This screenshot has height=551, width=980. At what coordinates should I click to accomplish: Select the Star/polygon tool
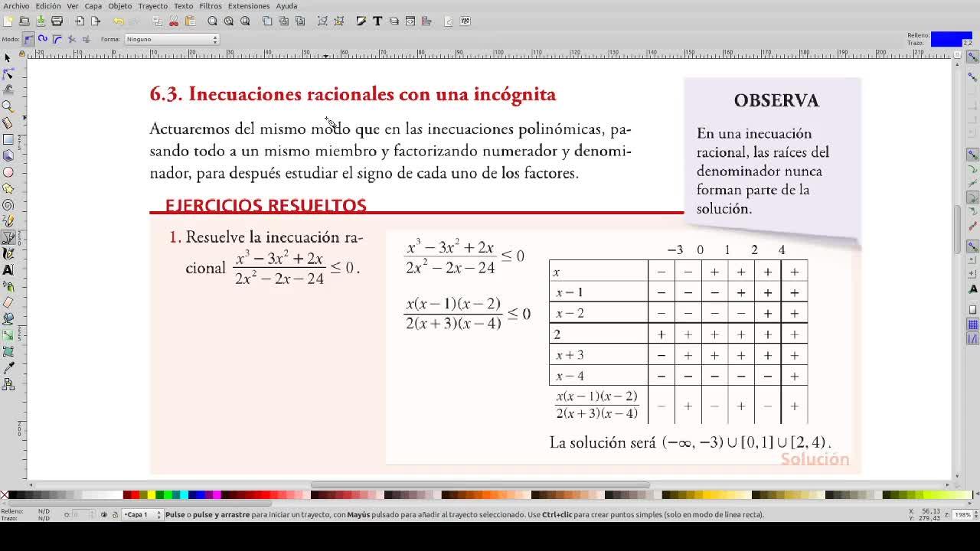click(x=8, y=188)
